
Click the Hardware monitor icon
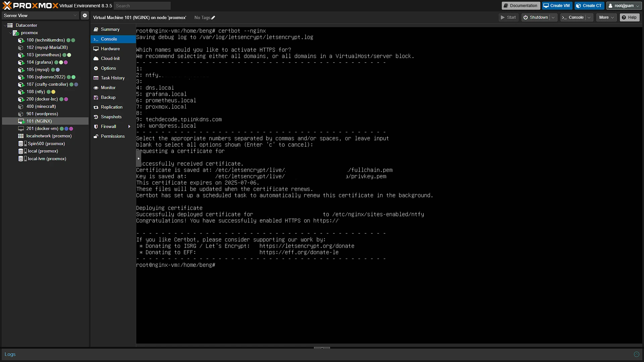pyautogui.click(x=96, y=49)
